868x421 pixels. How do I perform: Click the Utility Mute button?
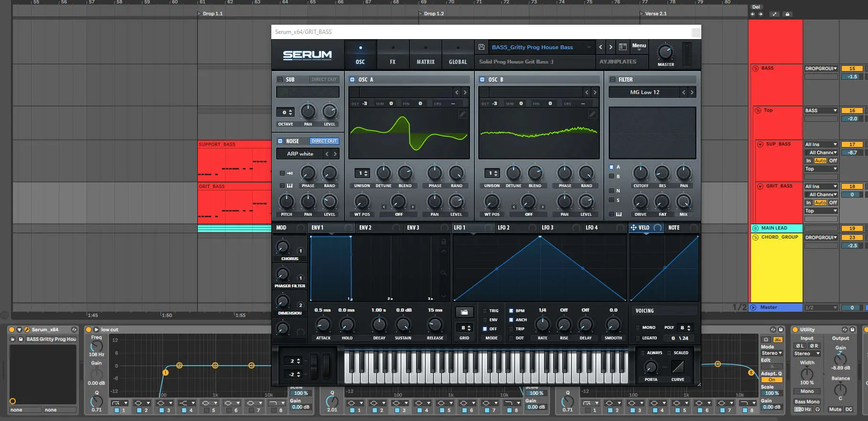835,410
